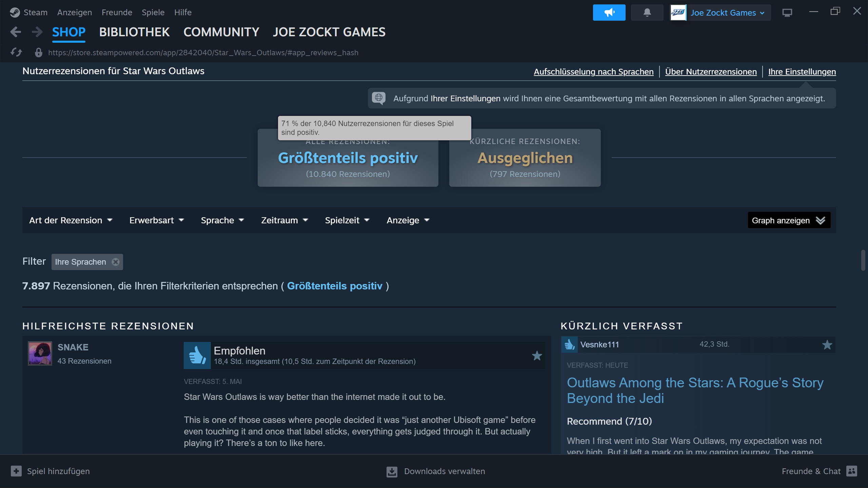Open the Freunde menu

[x=117, y=13]
